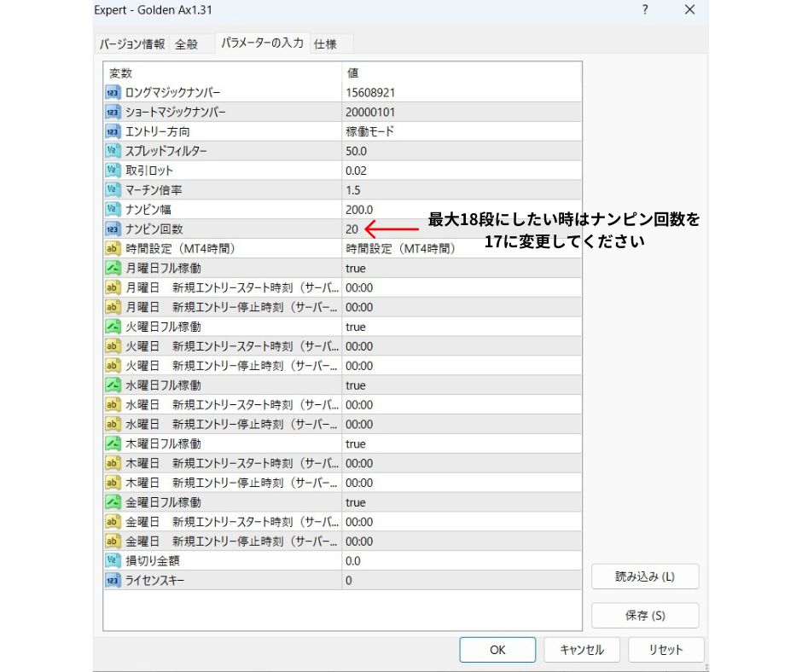Select the スプレッドフィルター decimal type icon
Viewport: 802px width, 672px height.
[113, 151]
